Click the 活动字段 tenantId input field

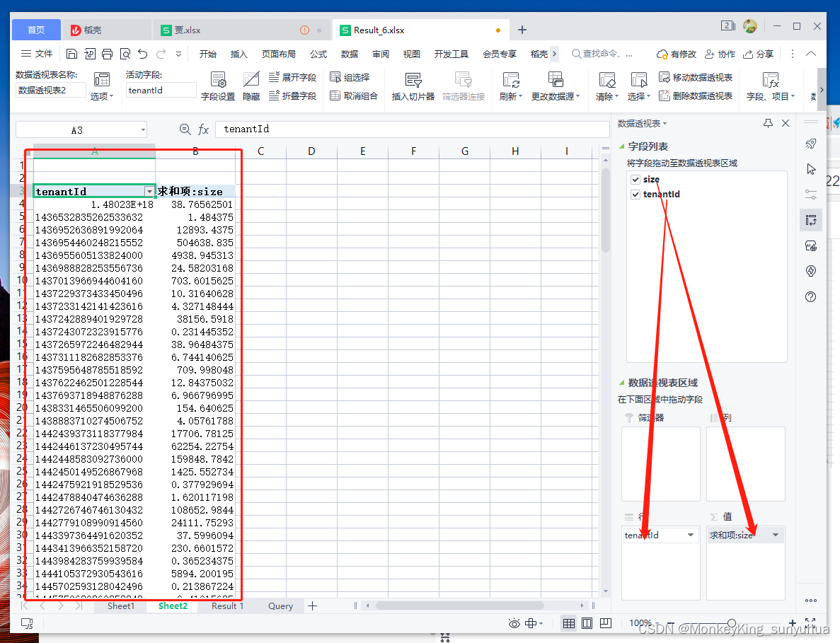[161, 90]
